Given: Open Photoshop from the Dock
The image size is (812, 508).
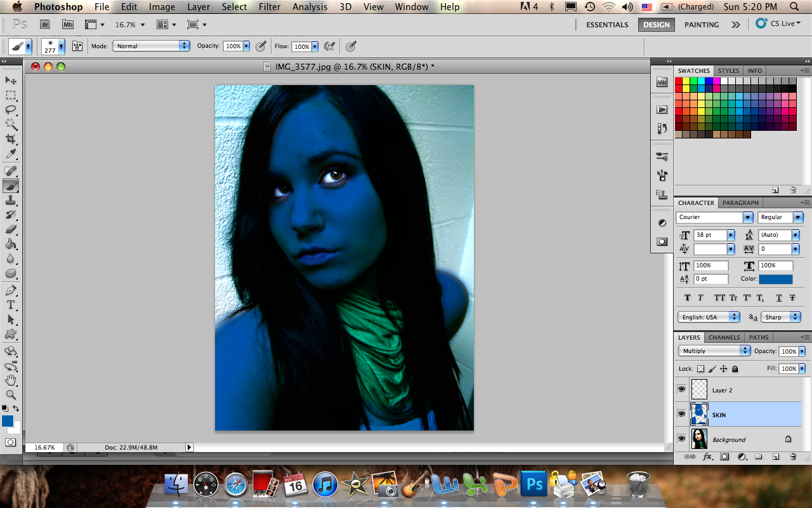Looking at the screenshot, I should 534,485.
